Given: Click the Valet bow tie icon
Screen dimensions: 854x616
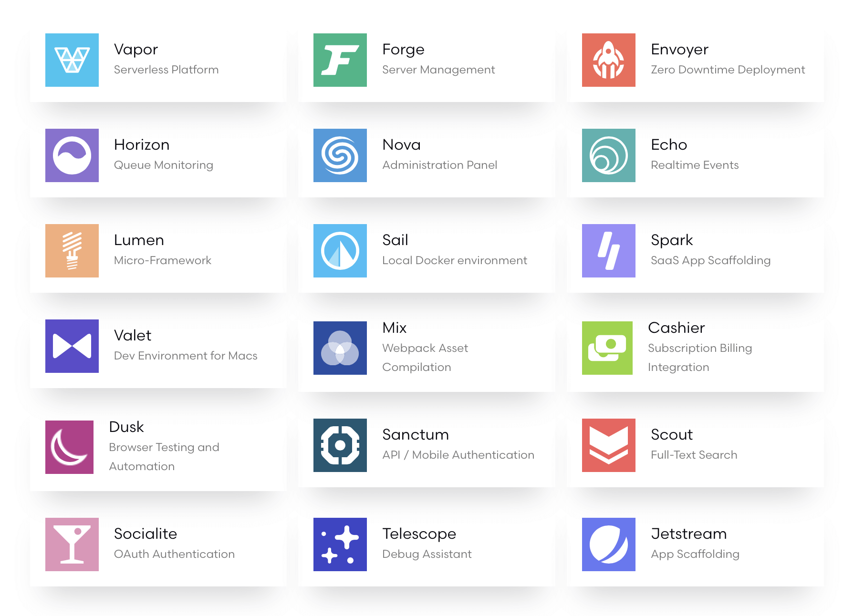Looking at the screenshot, I should click(x=72, y=346).
